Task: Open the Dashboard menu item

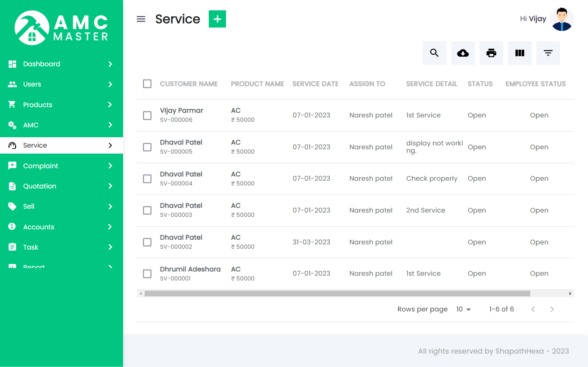Action: pyautogui.click(x=42, y=64)
